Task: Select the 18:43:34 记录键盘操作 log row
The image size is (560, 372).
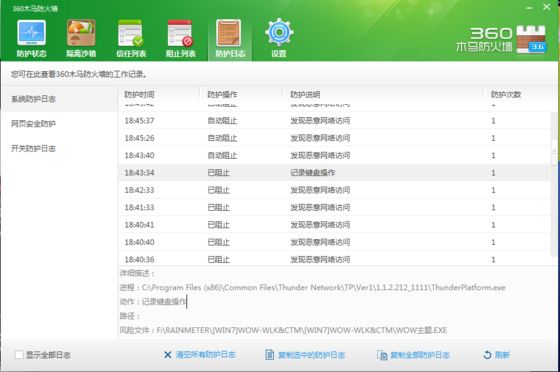Action: click(335, 172)
